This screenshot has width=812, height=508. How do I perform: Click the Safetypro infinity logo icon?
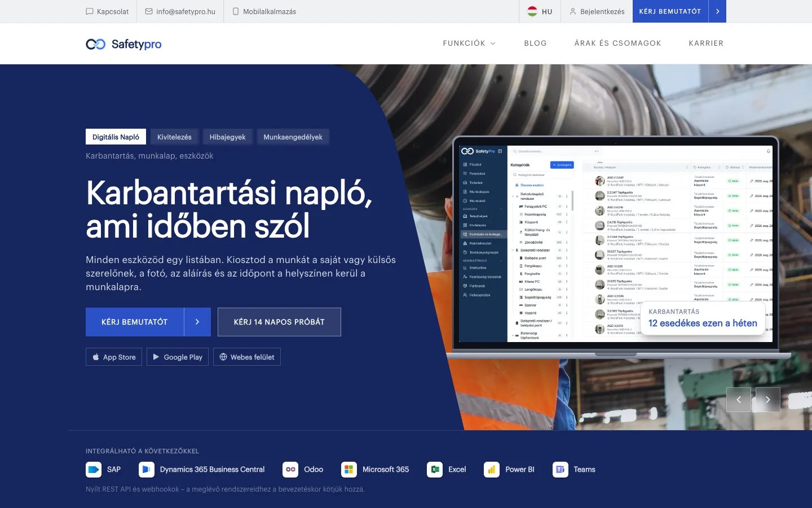click(96, 44)
